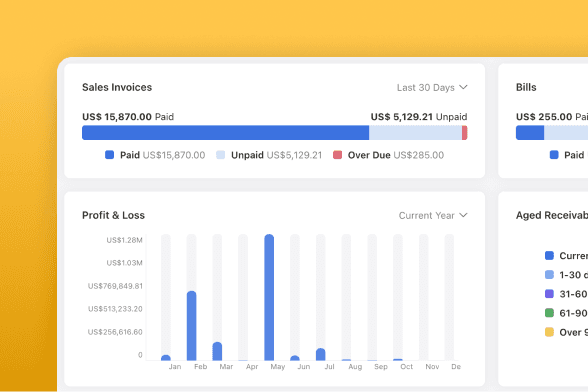
Task: Toggle the Paid legend swatch in Sales Invoices
Action: (x=110, y=155)
